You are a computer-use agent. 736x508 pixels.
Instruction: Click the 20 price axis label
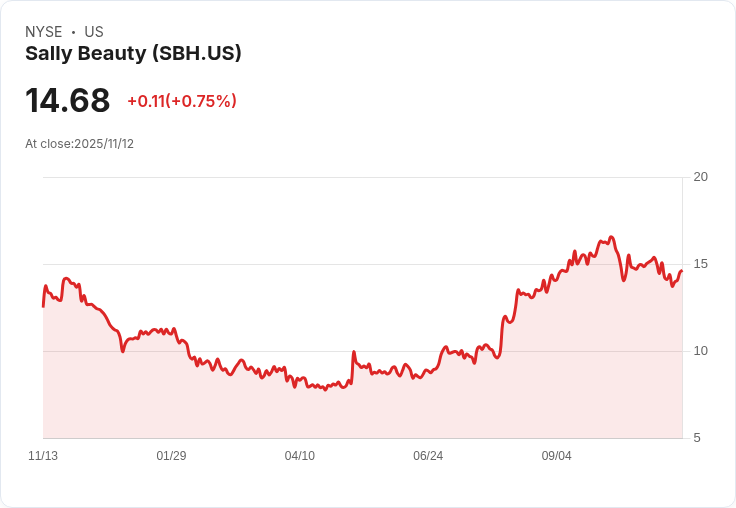pos(701,177)
